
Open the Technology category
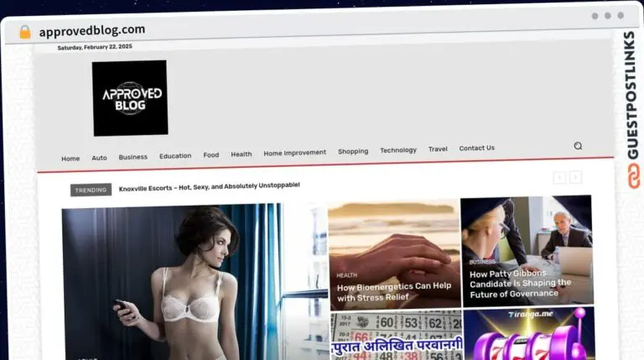point(397,150)
